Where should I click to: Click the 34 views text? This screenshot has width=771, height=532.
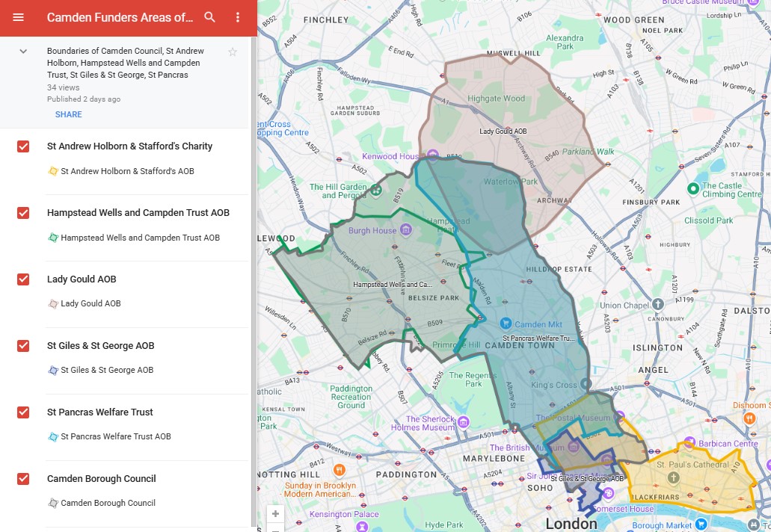pyautogui.click(x=63, y=87)
